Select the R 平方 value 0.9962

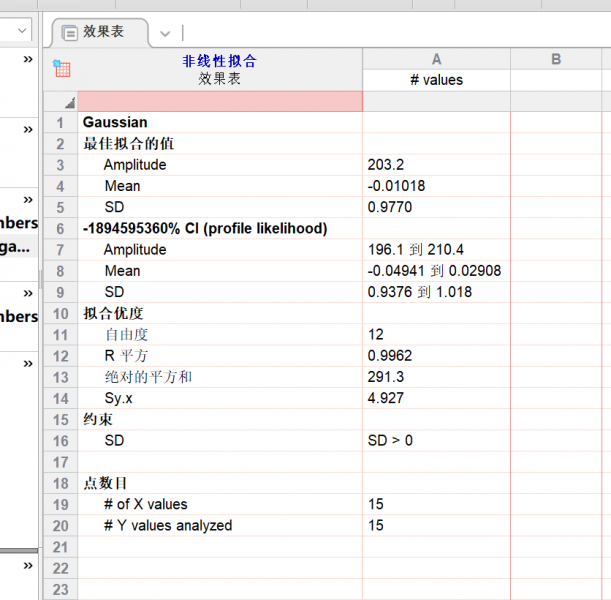tap(436, 356)
